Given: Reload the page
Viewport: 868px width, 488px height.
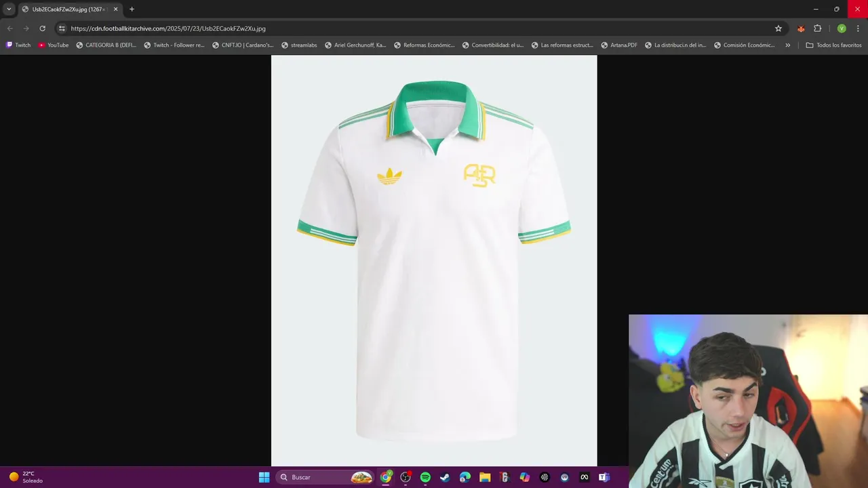Looking at the screenshot, I should pos(42,28).
